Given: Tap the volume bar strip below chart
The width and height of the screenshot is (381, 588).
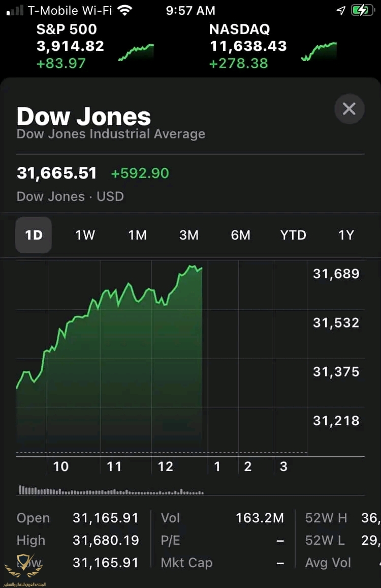Looking at the screenshot, I should pos(112,491).
